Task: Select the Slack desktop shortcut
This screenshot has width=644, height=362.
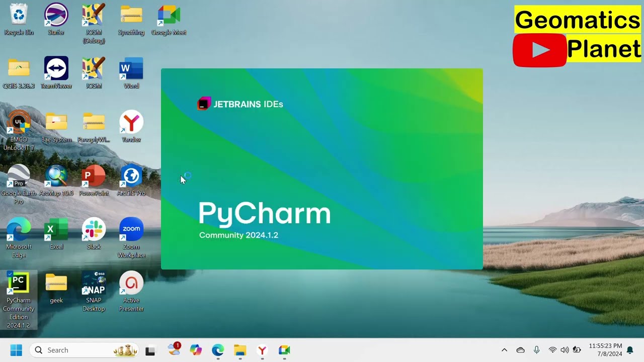Action: coord(94,234)
